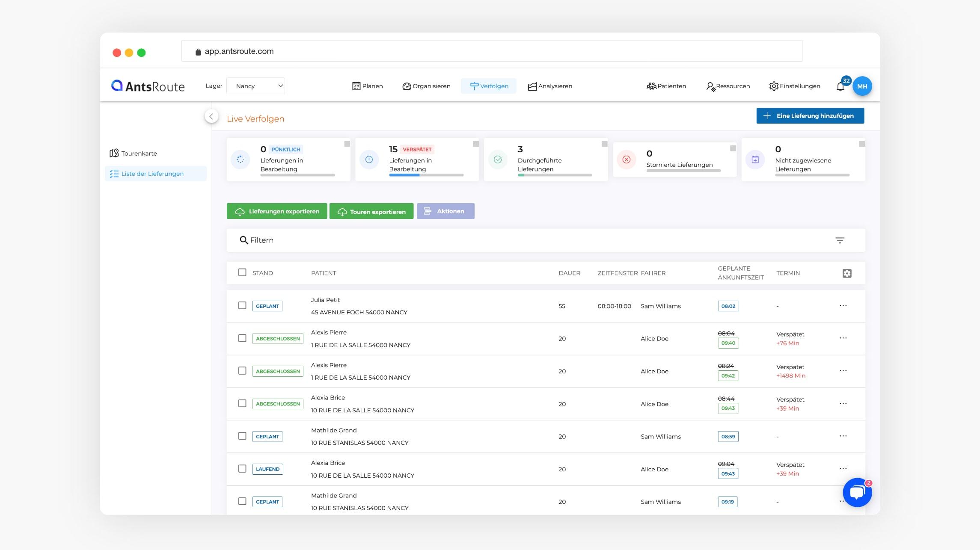The width and height of the screenshot is (980, 550).
Task: Select Liste der Lieferungen in sidebar
Action: (156, 174)
